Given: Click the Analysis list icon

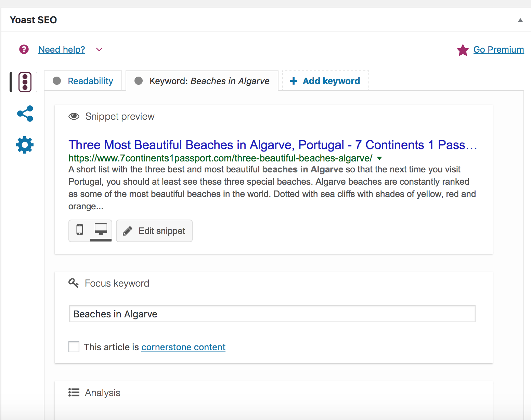Looking at the screenshot, I should (74, 392).
